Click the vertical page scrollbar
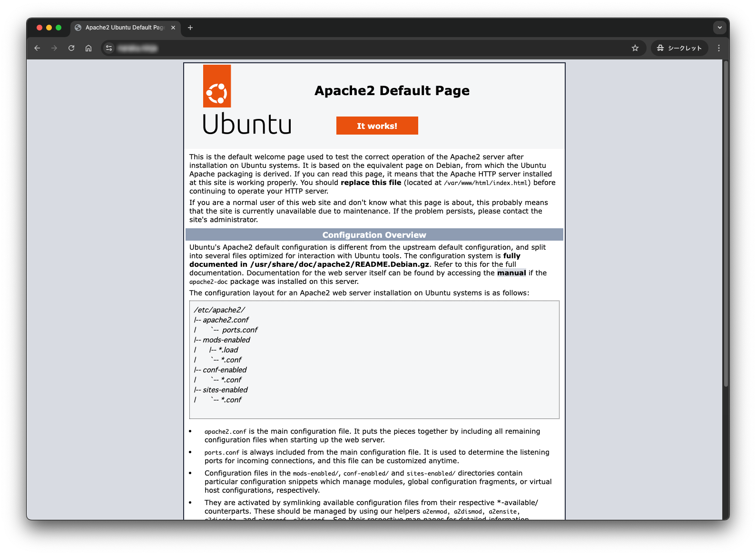Screen dimensions: 756x555 coord(726,224)
